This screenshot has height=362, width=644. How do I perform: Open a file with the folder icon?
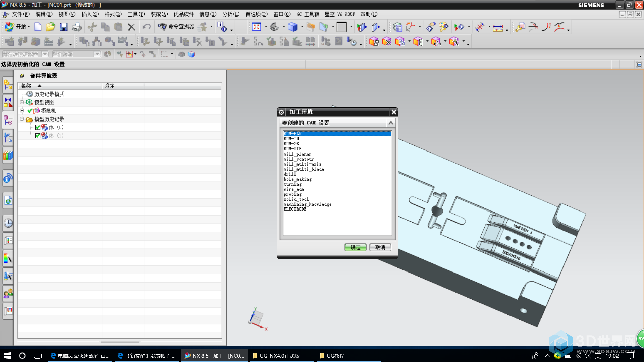coord(50,27)
